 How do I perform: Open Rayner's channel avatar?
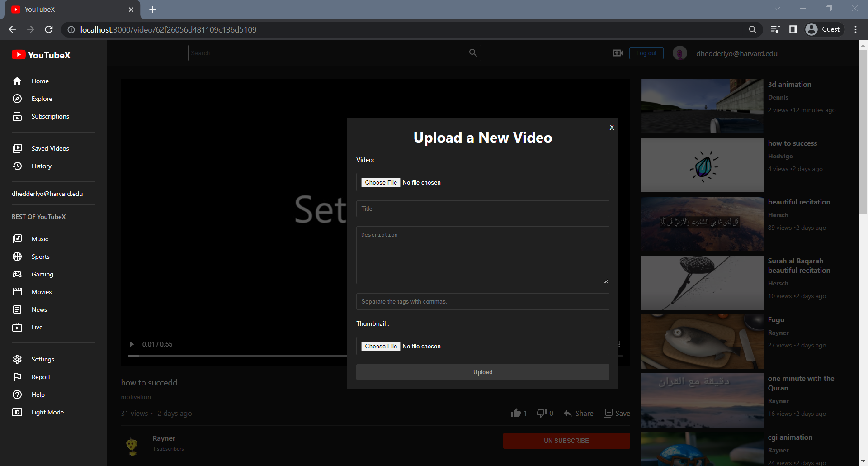(132, 446)
